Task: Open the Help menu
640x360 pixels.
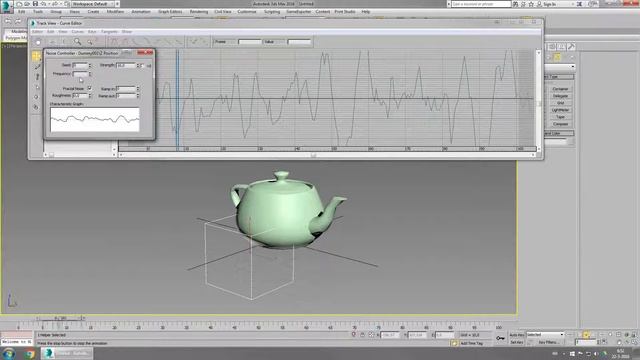Action: tap(366, 12)
